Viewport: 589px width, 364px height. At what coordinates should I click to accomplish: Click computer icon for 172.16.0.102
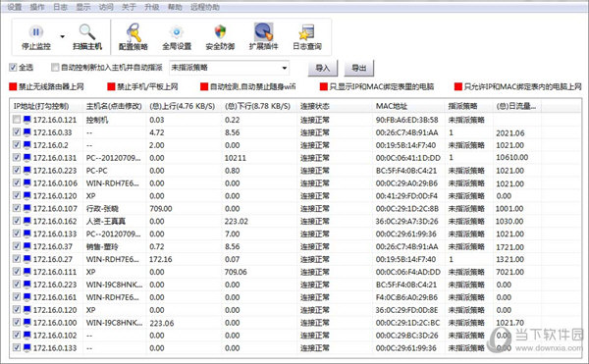(27, 336)
